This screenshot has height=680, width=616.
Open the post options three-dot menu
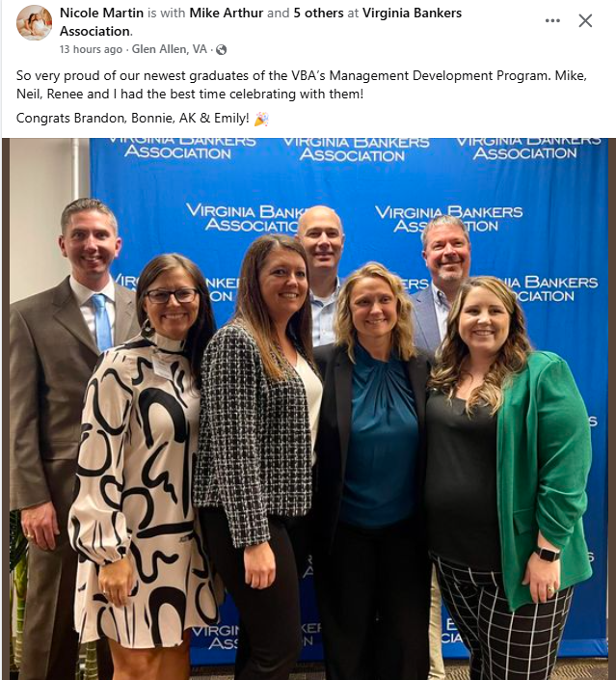(x=552, y=20)
